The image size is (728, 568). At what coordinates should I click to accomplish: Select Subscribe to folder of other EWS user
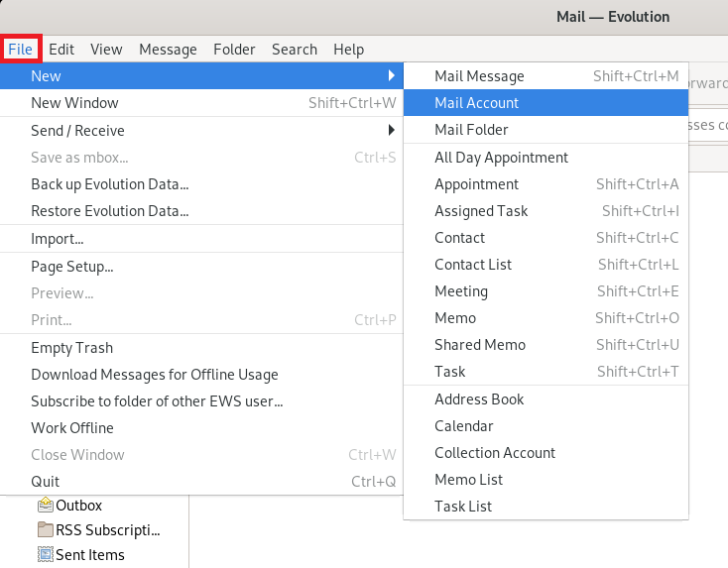[157, 401]
